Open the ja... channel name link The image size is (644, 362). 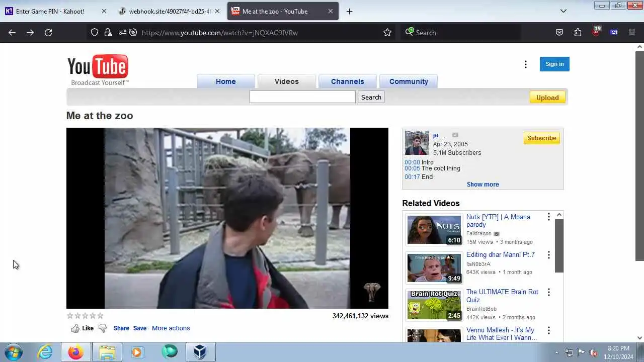coord(439,135)
